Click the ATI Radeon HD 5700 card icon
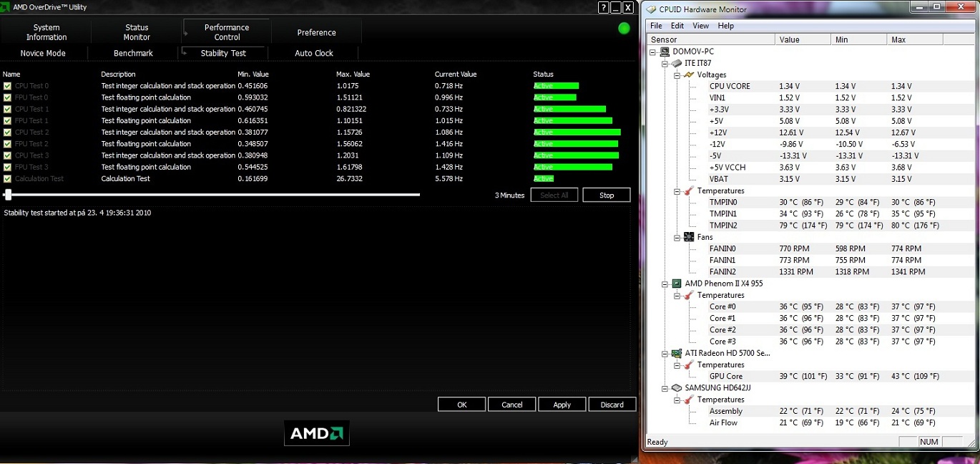Viewport: 980px width, 464px height. [677, 353]
